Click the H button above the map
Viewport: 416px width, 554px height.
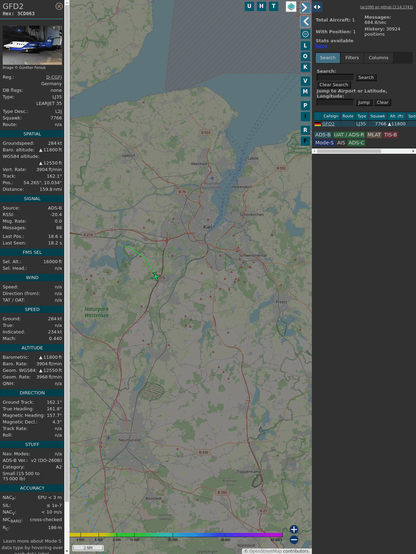tap(261, 6)
